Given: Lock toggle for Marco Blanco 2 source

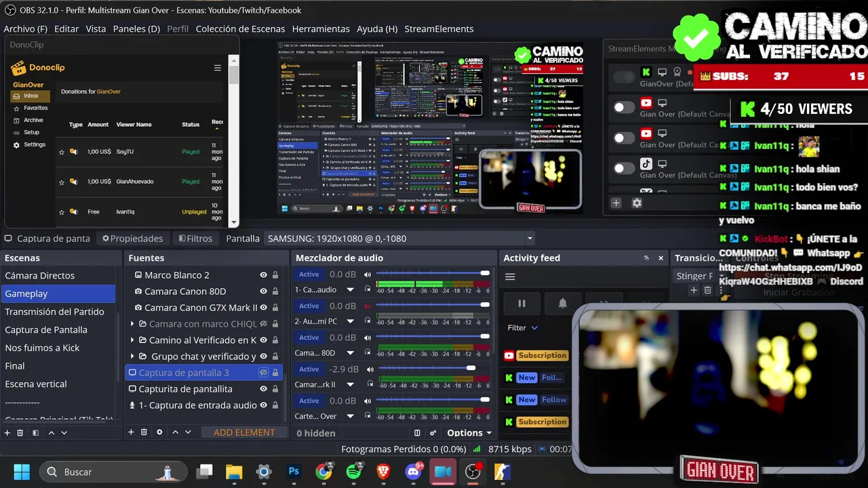Looking at the screenshot, I should click(x=275, y=275).
